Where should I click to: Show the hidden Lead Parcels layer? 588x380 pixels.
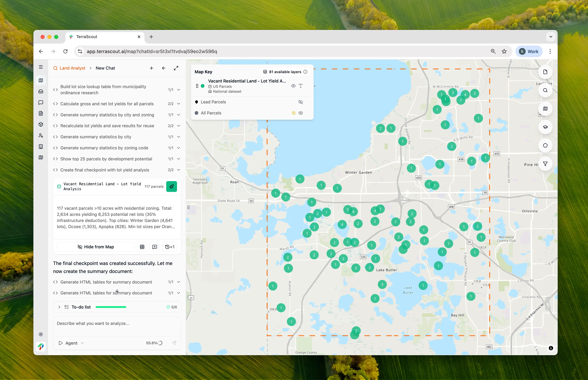(x=300, y=102)
